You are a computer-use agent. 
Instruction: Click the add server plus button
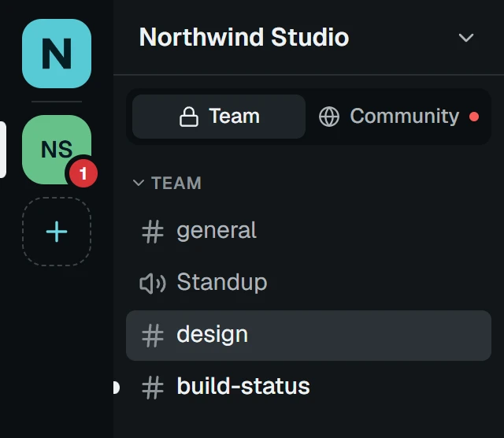tap(57, 232)
